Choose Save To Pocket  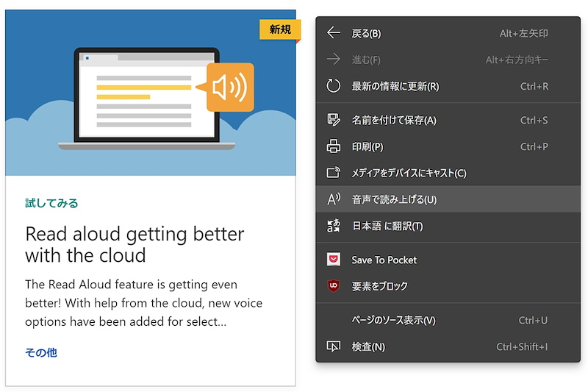pyautogui.click(x=448, y=260)
